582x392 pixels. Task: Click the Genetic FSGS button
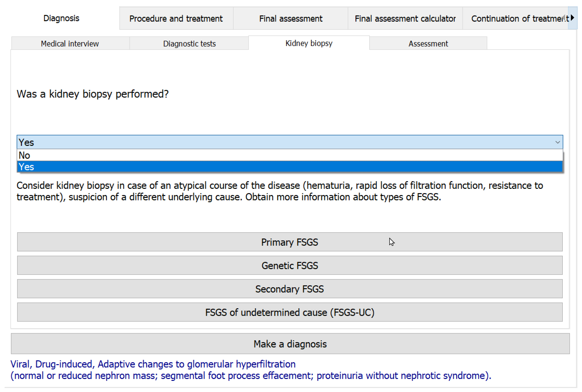(x=290, y=265)
